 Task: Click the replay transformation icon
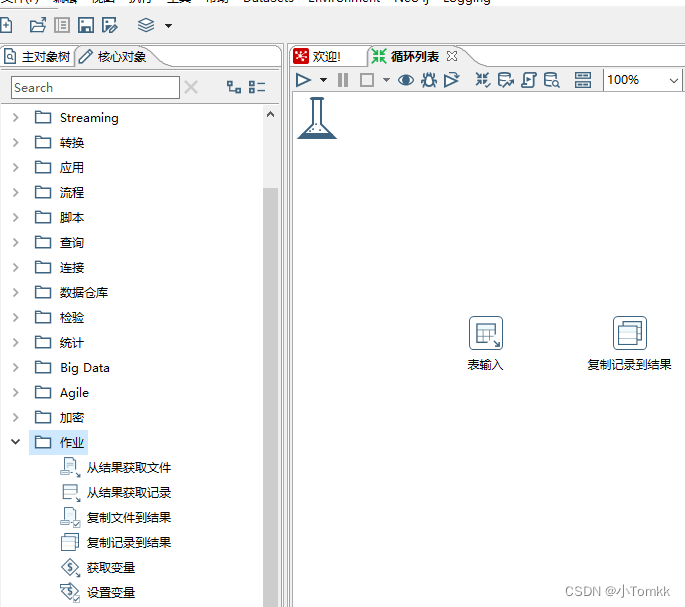coord(451,80)
